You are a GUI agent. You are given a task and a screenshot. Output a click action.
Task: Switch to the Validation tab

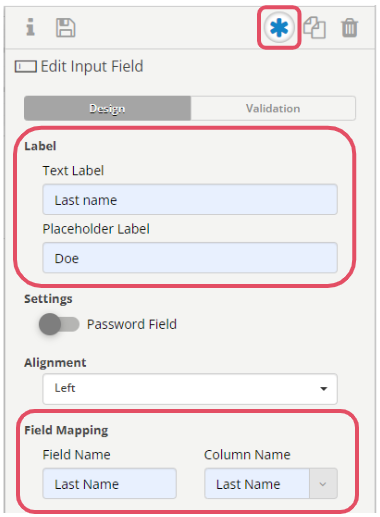(273, 108)
